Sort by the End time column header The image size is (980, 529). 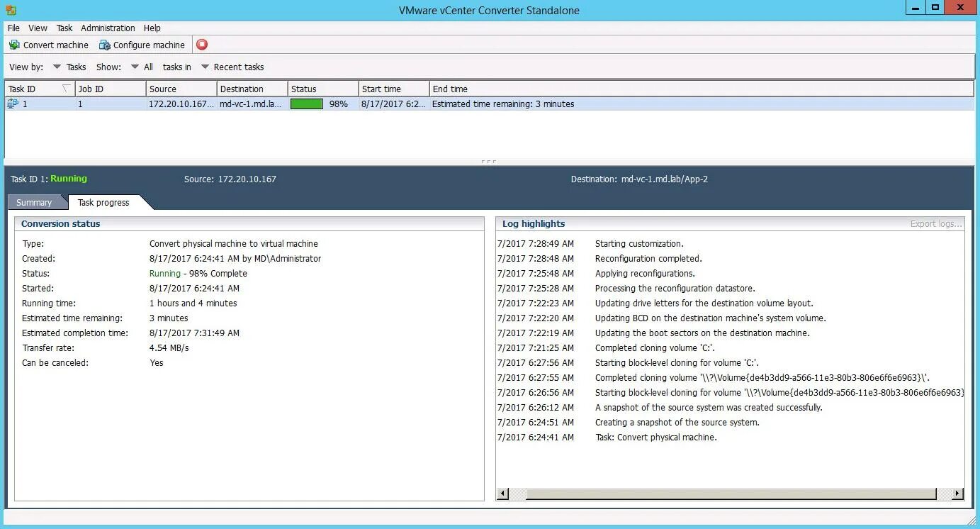click(x=702, y=89)
